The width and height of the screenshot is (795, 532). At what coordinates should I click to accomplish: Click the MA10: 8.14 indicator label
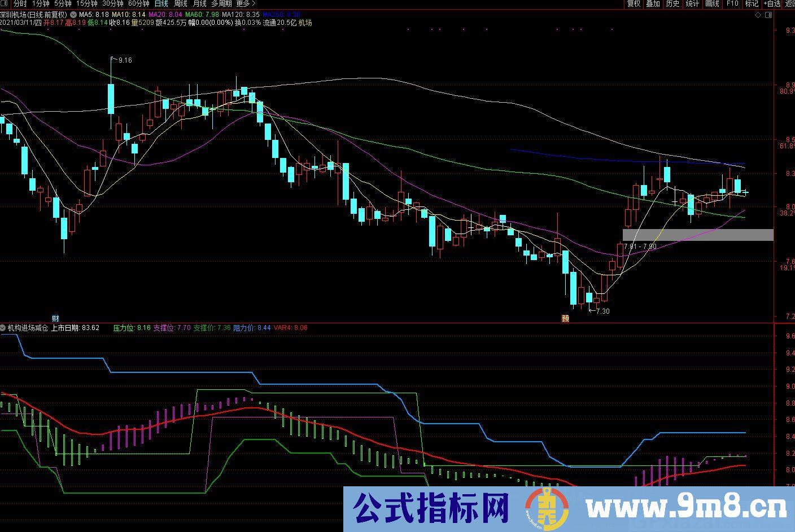(129, 15)
